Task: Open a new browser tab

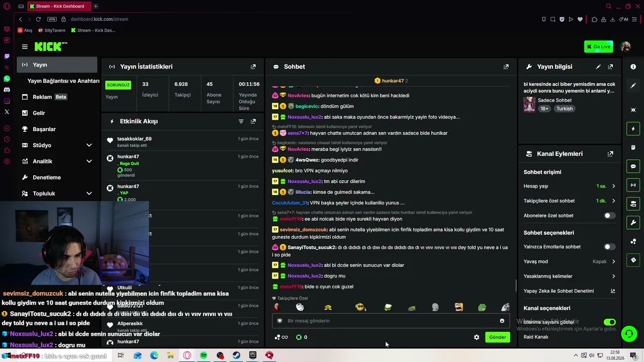Action: (x=96, y=7)
